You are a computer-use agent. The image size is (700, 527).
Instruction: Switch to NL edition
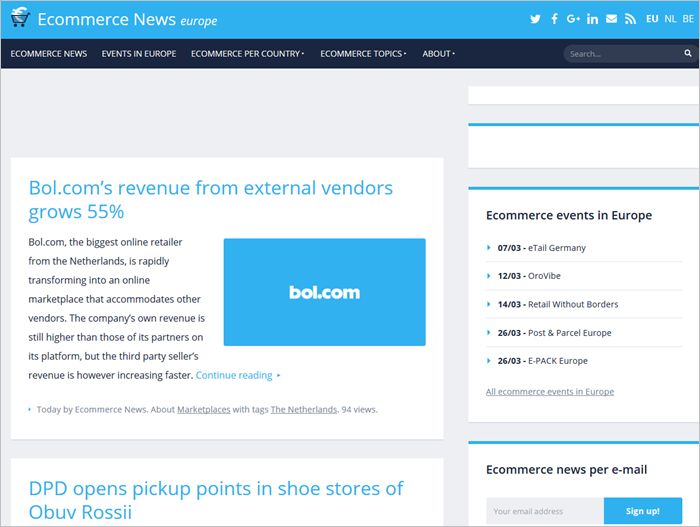click(x=670, y=19)
